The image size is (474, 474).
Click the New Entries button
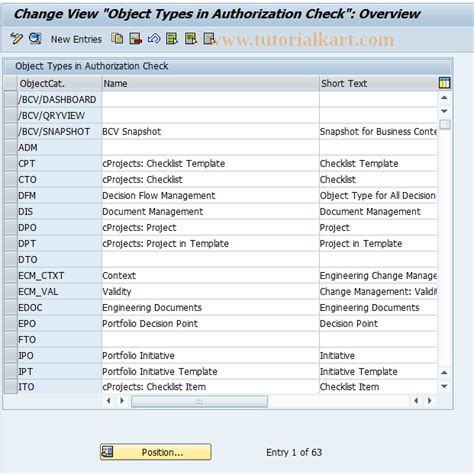click(x=76, y=39)
